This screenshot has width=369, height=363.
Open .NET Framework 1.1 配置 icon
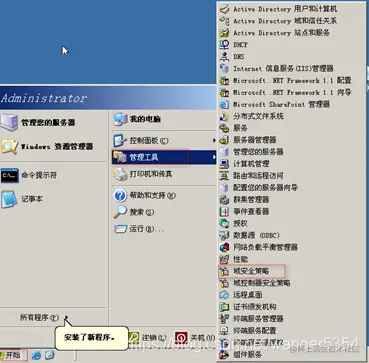pyautogui.click(x=225, y=80)
